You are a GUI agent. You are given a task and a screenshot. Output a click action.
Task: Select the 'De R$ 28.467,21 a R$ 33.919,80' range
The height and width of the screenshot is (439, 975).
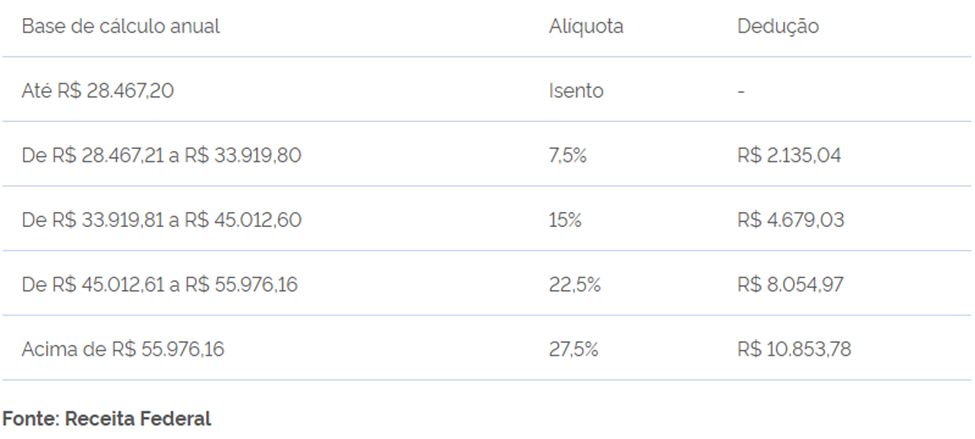click(x=160, y=156)
